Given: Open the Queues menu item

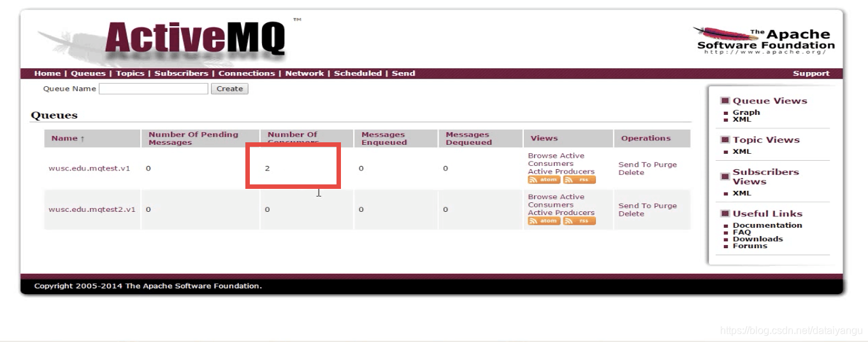Looking at the screenshot, I should (x=88, y=73).
